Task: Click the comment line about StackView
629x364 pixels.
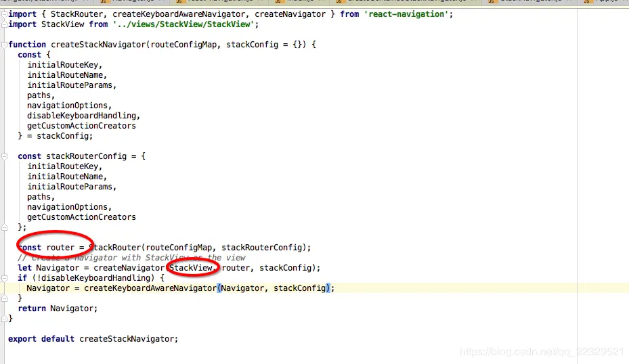Action: pyautogui.click(x=131, y=258)
